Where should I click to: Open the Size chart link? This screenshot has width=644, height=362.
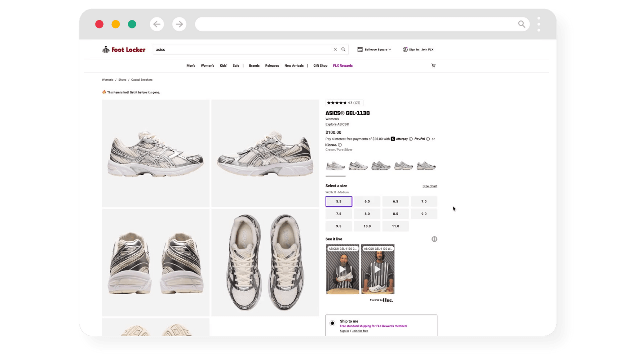pos(430,186)
